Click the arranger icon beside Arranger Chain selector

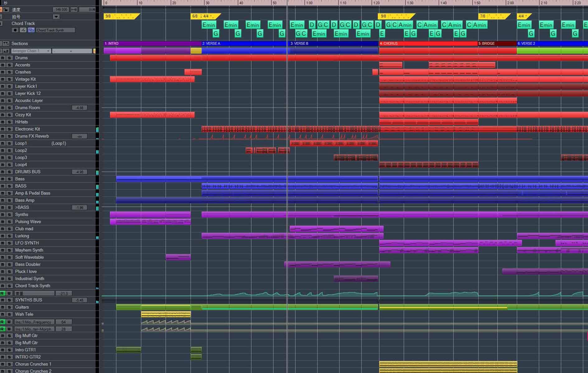[x=6, y=51]
